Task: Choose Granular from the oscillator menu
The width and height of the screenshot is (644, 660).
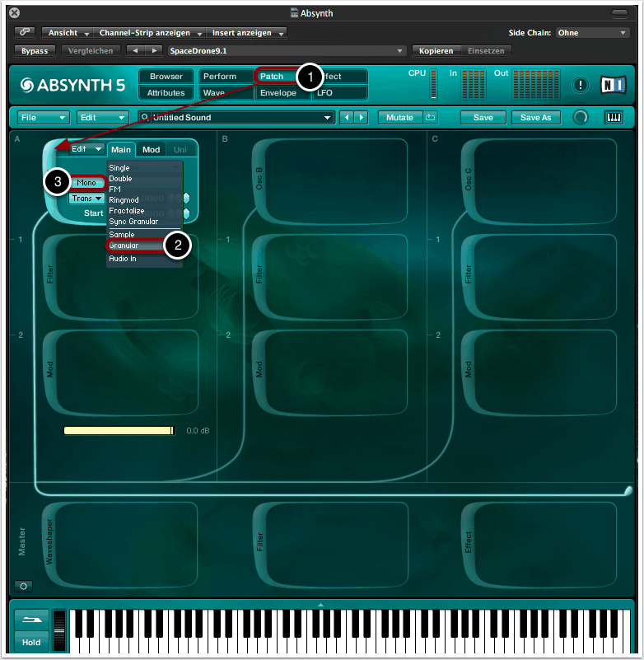Action: point(125,246)
